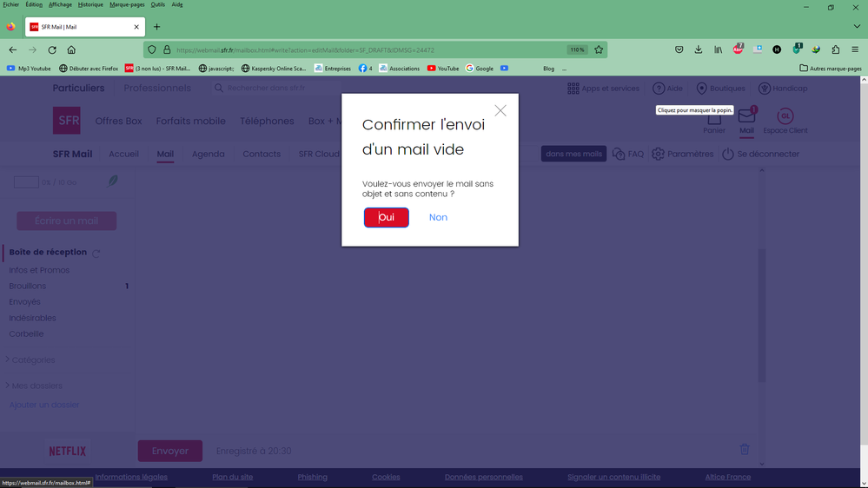Open the Firefox extensions puzzle icon
Image resolution: width=868 pixels, height=488 pixels.
(836, 50)
